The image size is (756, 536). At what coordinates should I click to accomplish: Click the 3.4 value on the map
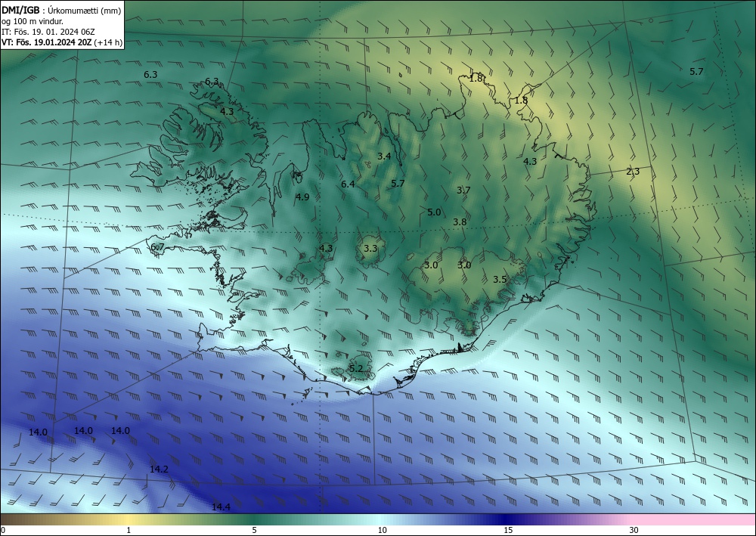point(384,156)
